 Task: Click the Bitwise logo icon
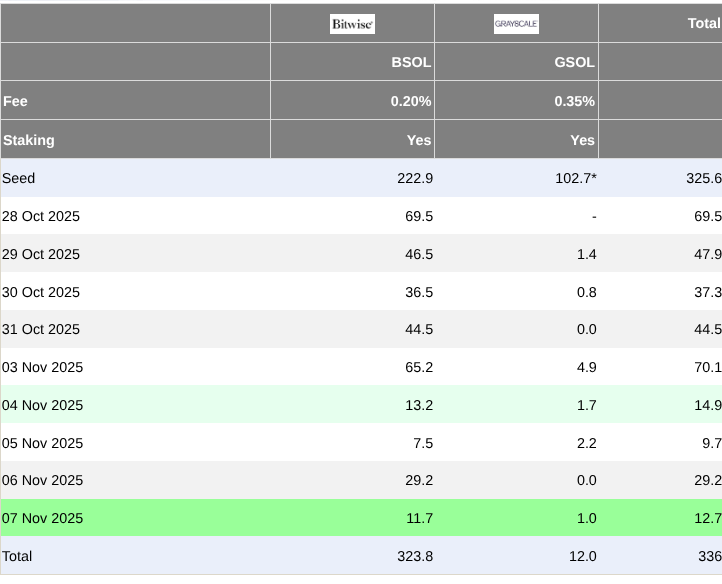click(x=352, y=24)
